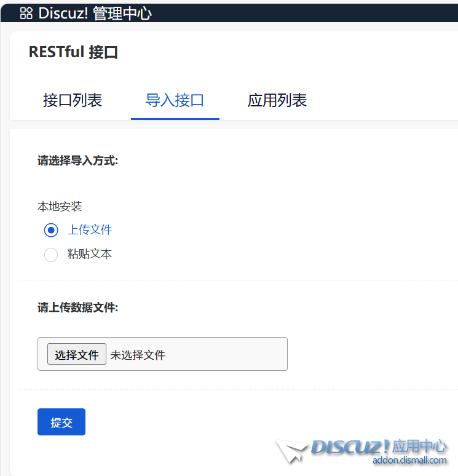The height and width of the screenshot is (476, 458).
Task: Click the paper plane logo icon
Action: [291, 451]
